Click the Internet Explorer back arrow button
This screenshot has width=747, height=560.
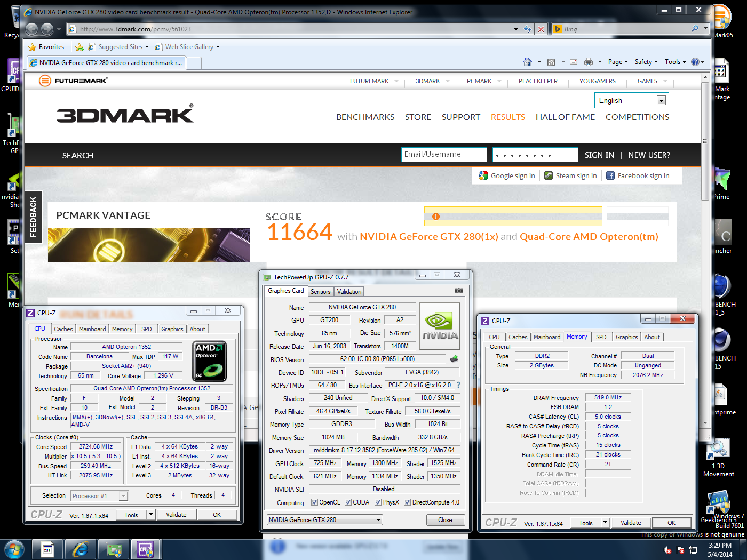pyautogui.click(x=32, y=29)
